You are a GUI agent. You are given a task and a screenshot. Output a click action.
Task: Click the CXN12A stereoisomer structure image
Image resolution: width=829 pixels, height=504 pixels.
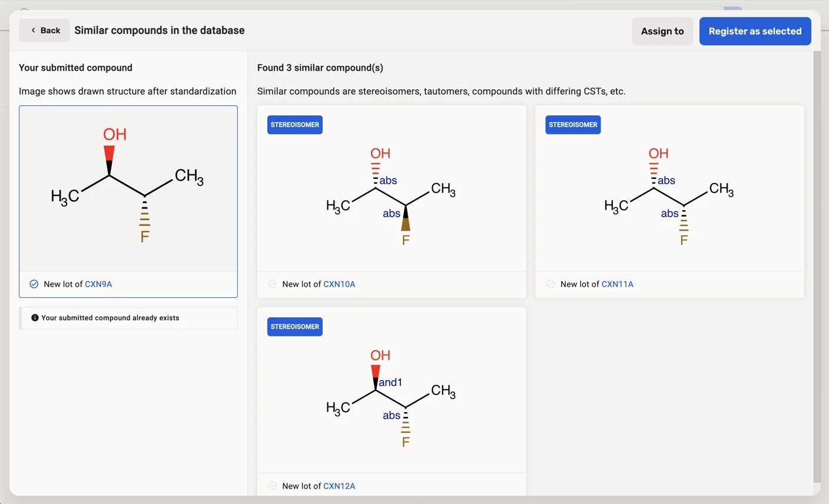[x=392, y=398]
